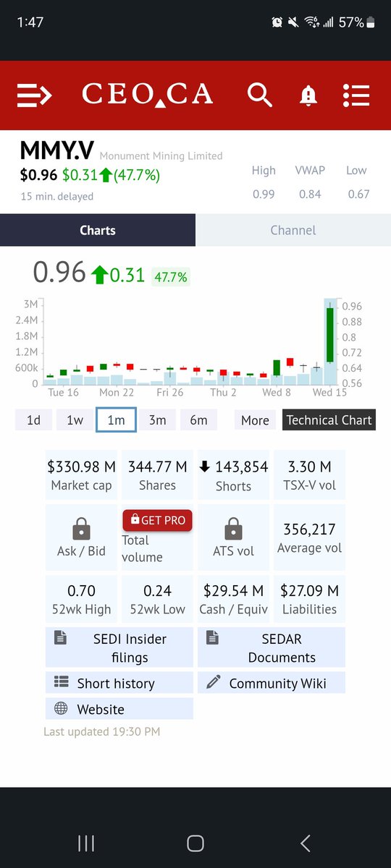Viewport: 391px width, 868px height.
Task: Tap the 0.70 52wk High tile
Action: click(81, 599)
